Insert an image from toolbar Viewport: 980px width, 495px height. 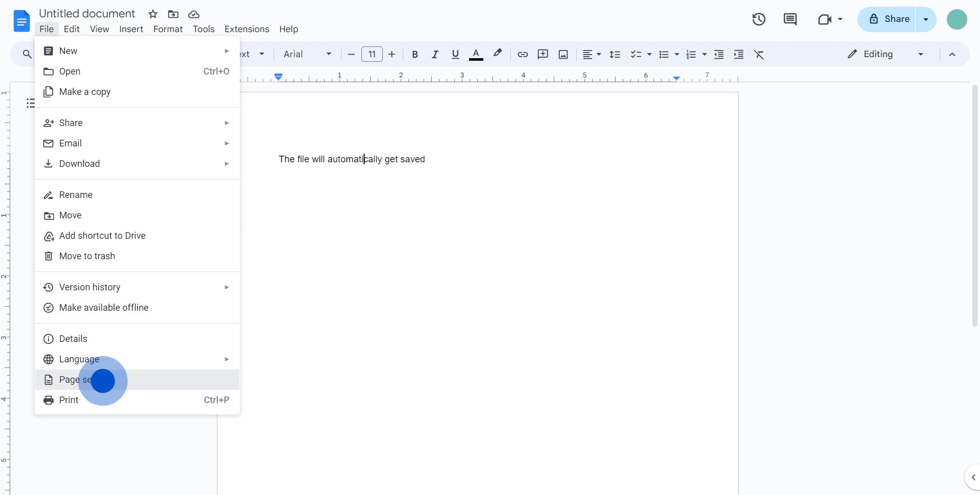click(563, 55)
